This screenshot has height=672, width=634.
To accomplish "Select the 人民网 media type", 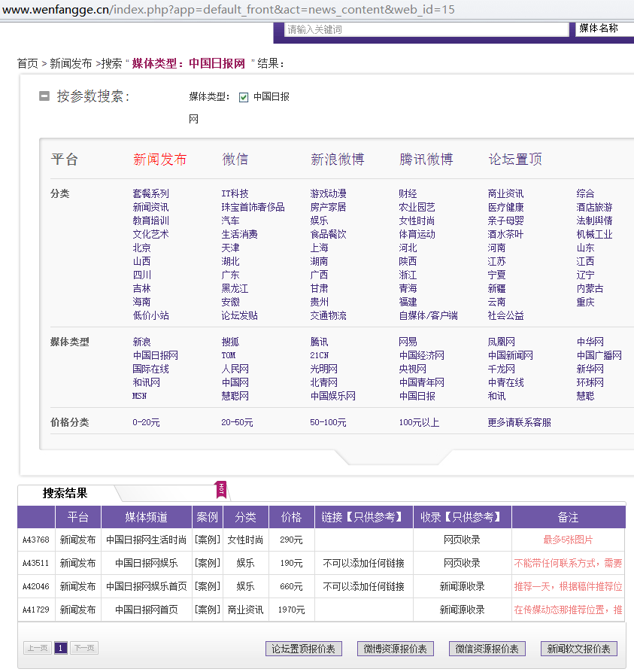I will point(235,369).
